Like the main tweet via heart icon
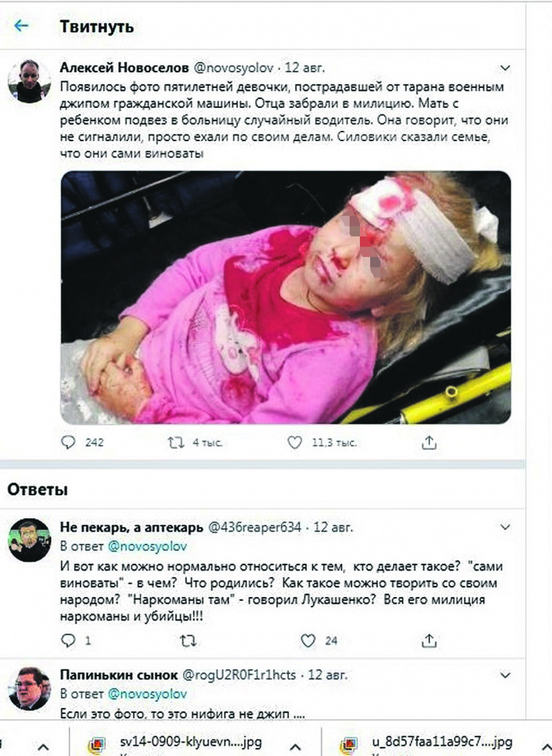This screenshot has height=756, width=552. (x=295, y=442)
